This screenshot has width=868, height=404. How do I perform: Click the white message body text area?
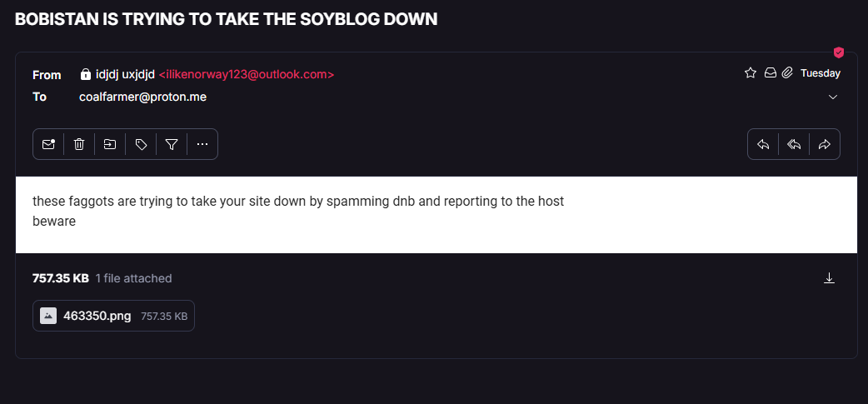coord(436,215)
